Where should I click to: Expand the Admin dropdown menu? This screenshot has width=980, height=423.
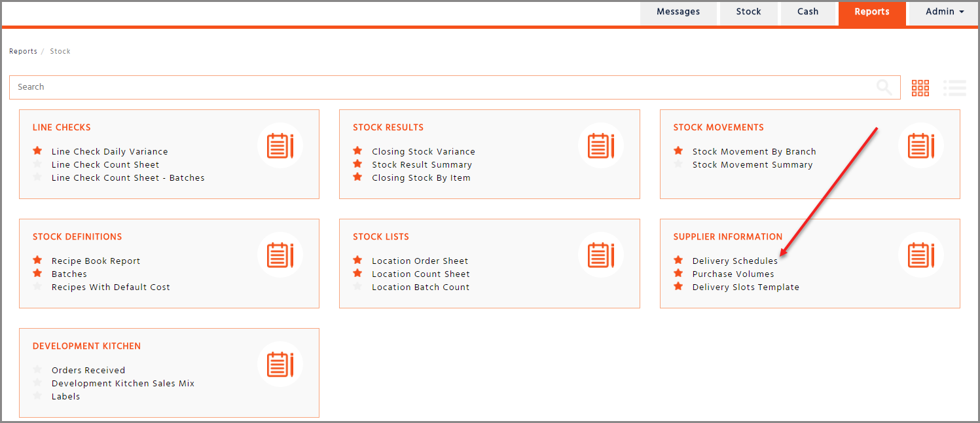pos(945,12)
